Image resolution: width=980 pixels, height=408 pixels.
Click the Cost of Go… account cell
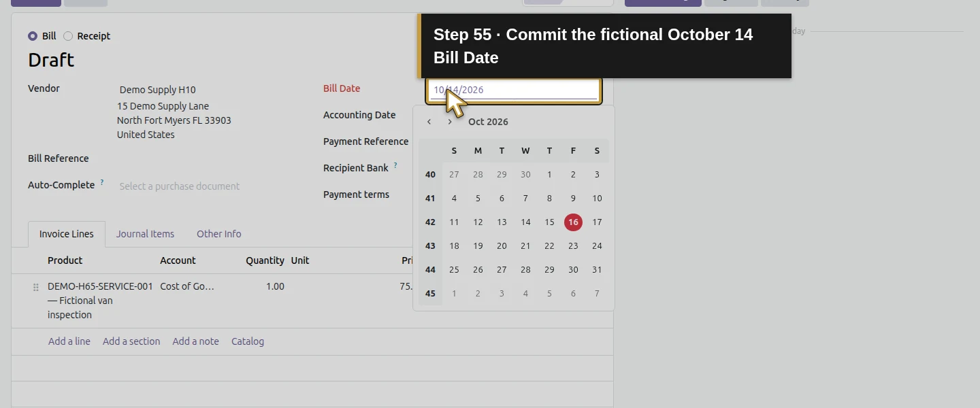click(x=187, y=286)
